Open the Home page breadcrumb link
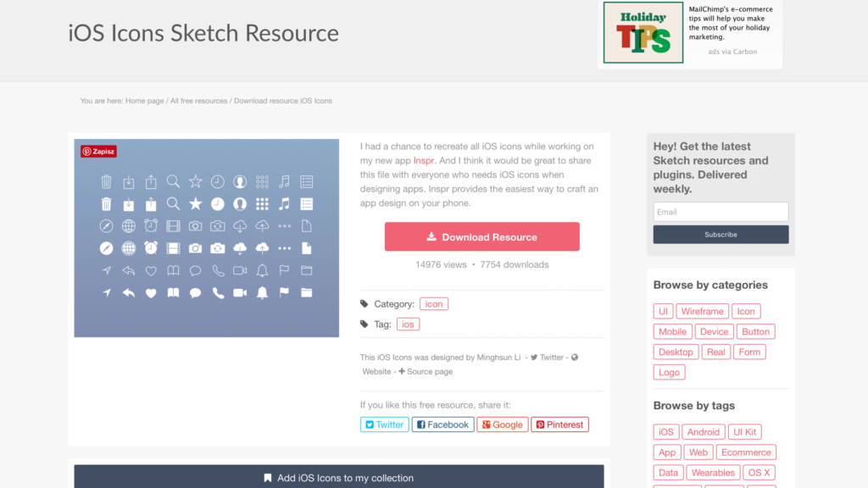 click(144, 101)
